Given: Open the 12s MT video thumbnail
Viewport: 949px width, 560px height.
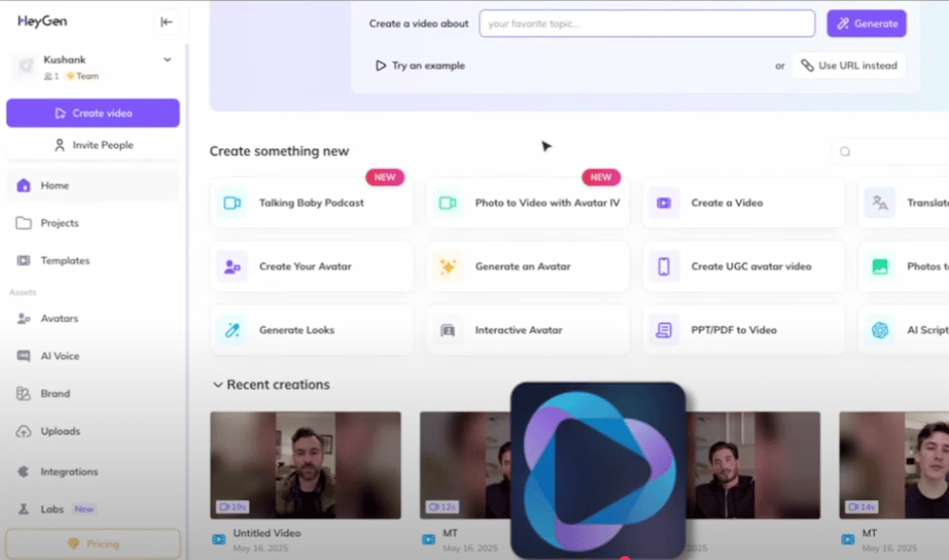Looking at the screenshot, I should [x=465, y=465].
